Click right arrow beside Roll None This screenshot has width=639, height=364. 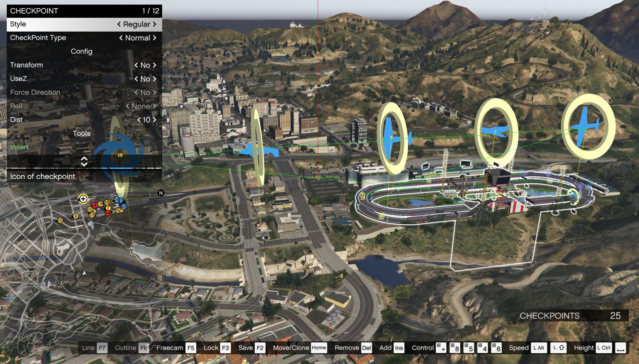coord(154,106)
